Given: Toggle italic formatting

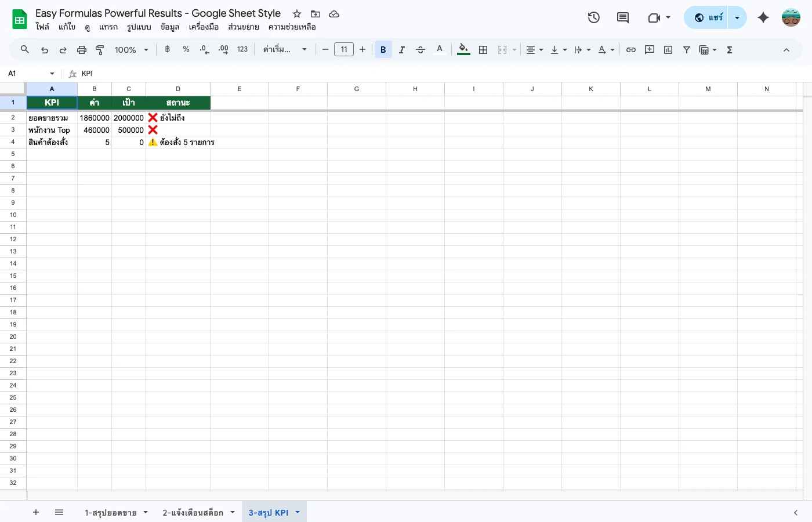Looking at the screenshot, I should (x=401, y=49).
